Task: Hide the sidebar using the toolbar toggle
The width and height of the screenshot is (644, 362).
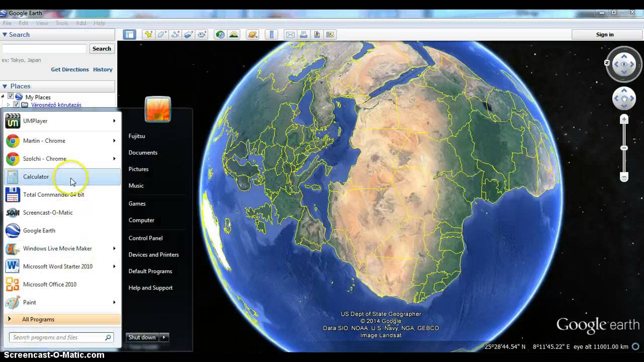Action: click(129, 35)
